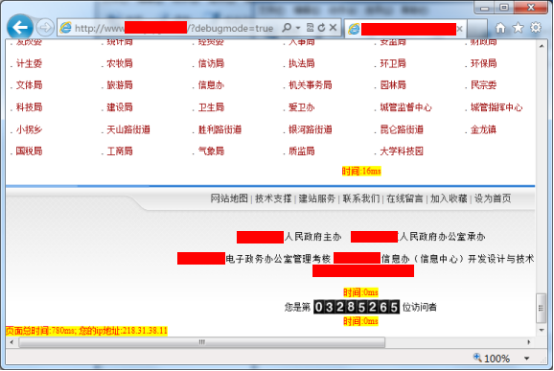Expand the address bar search dropdown arrow
Viewport: 554px width, 371px height.
tap(298, 28)
